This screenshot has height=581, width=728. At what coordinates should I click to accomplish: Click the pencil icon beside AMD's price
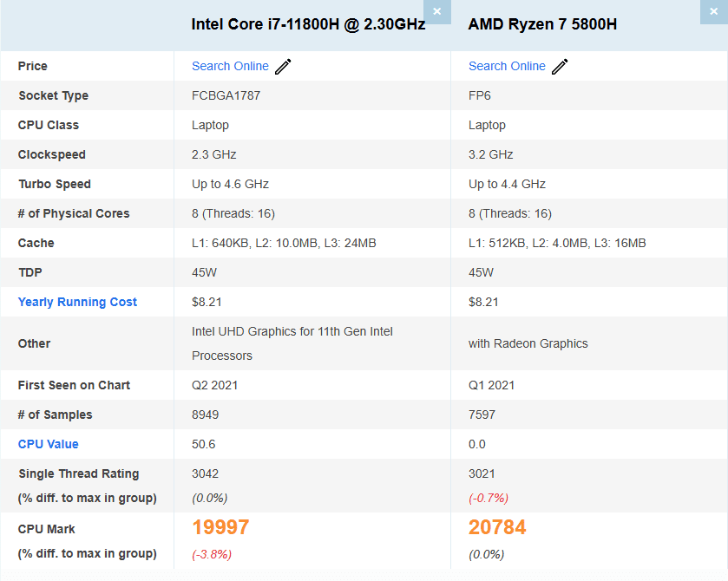[560, 67]
